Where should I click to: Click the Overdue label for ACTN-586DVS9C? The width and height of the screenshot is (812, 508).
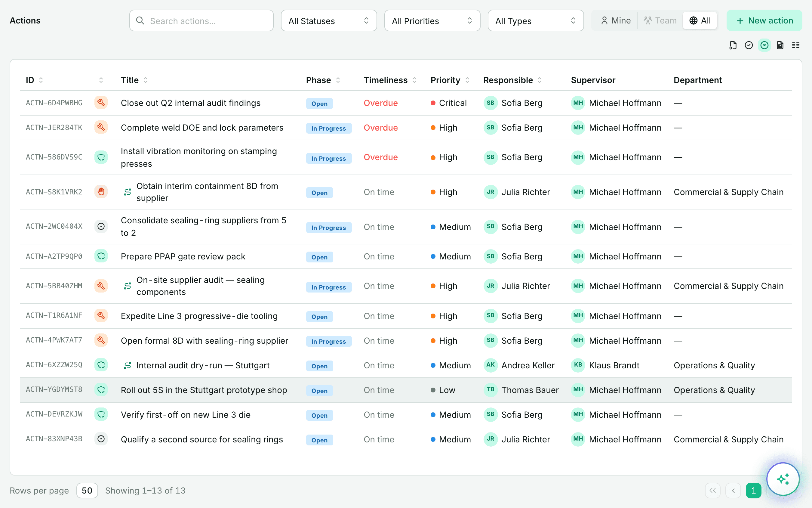[x=380, y=157]
